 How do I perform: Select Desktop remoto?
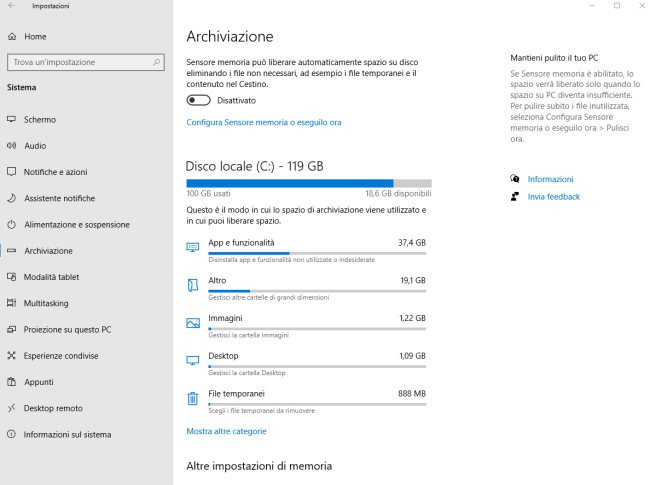click(53, 408)
